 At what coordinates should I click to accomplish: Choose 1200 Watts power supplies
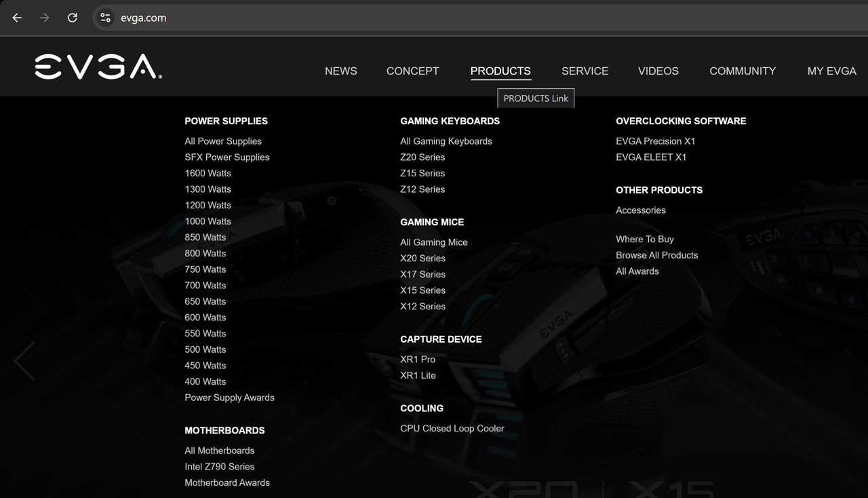point(208,205)
